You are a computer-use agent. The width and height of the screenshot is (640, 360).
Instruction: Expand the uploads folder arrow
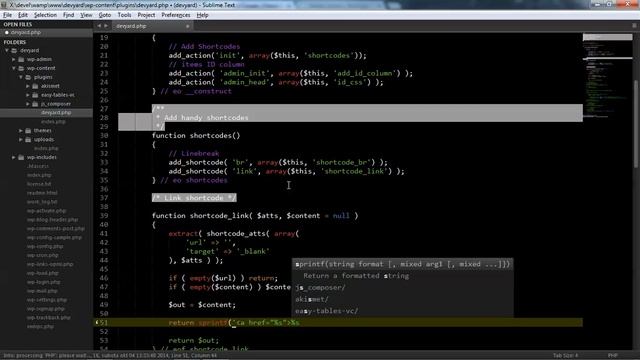click(x=21, y=140)
